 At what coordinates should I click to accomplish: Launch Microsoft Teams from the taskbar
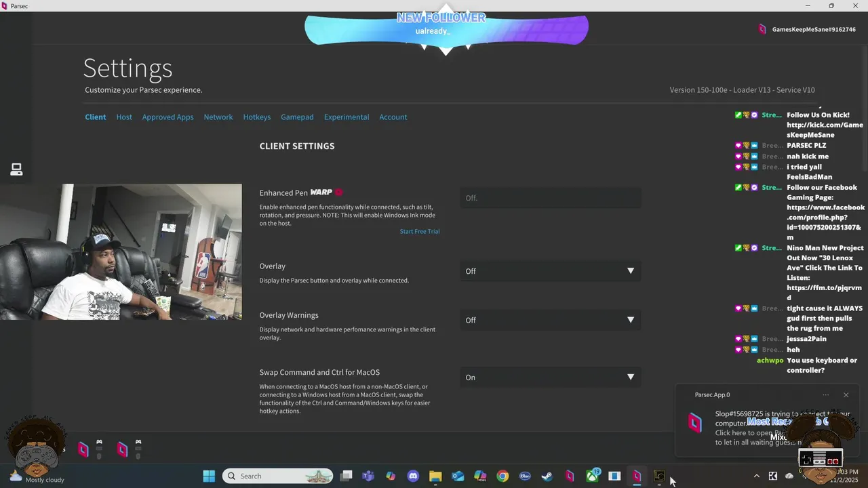pos(368,476)
